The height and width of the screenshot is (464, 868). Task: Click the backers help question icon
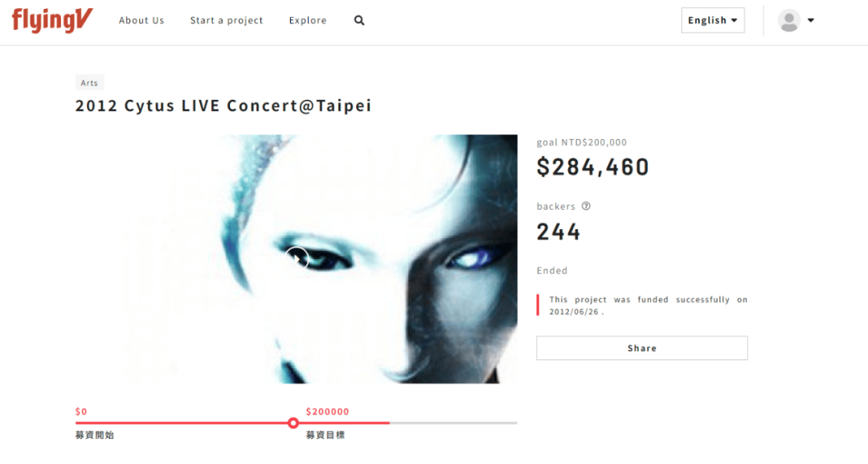586,206
